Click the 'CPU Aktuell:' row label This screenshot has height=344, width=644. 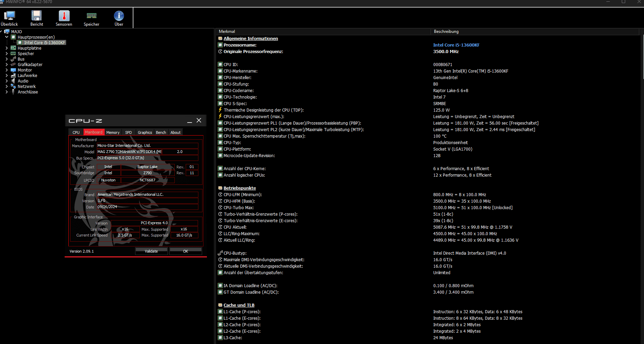point(235,227)
